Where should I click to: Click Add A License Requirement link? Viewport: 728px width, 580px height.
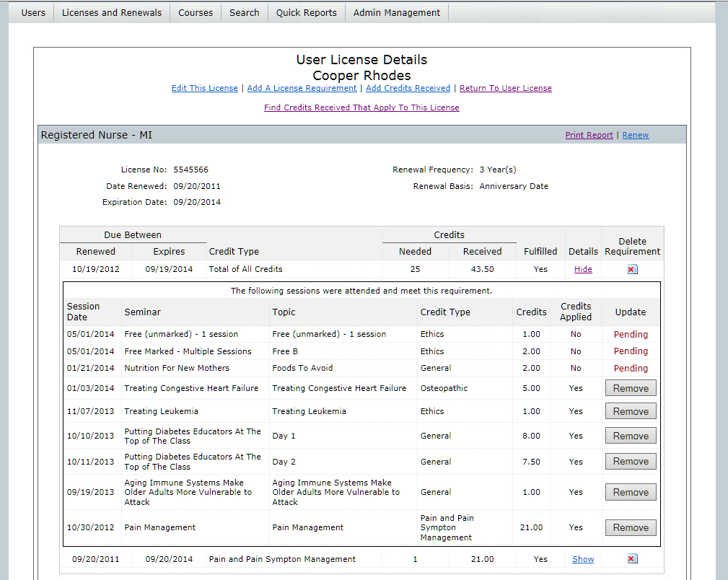point(302,88)
